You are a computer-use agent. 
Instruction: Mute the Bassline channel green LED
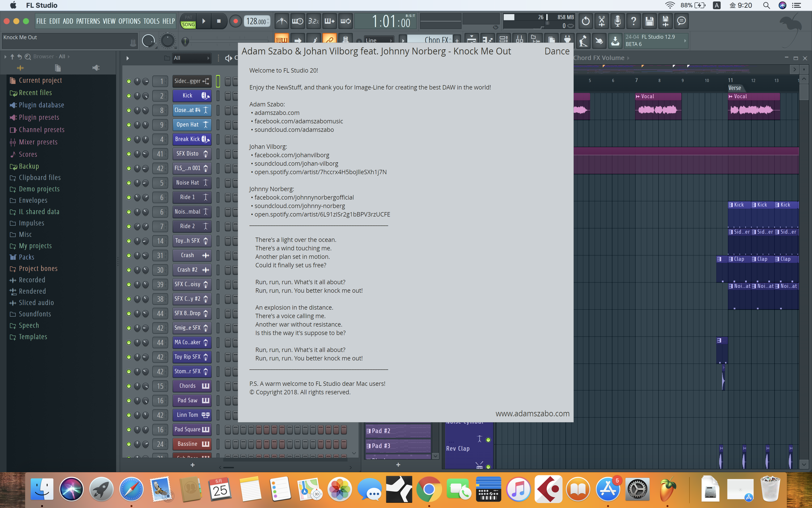(129, 444)
